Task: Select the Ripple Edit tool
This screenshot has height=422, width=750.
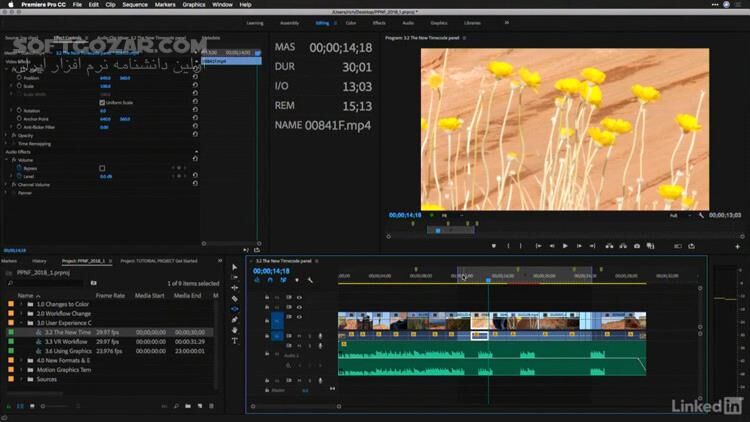Action: coord(234,288)
